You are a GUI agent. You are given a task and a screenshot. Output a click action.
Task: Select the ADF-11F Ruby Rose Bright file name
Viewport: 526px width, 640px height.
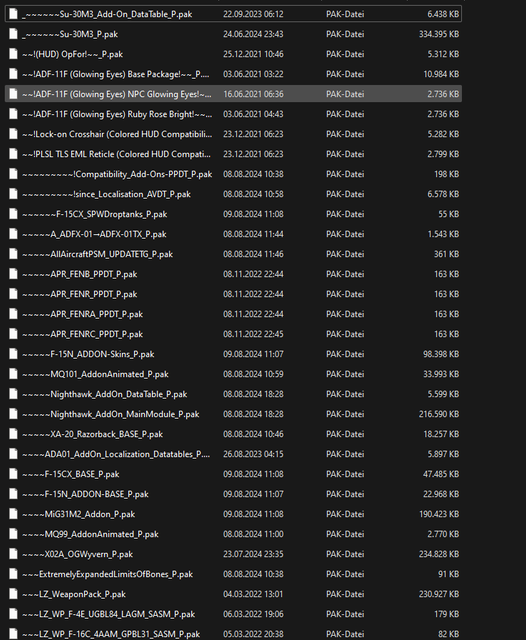coord(117,114)
